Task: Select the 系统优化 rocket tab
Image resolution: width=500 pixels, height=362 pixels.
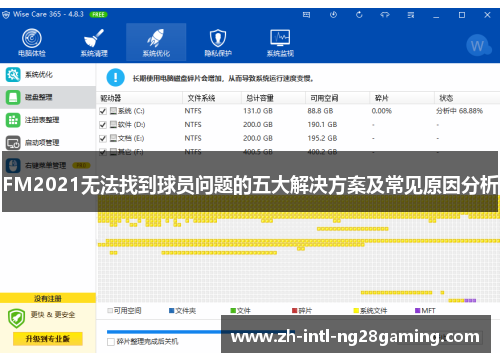Action: click(156, 43)
